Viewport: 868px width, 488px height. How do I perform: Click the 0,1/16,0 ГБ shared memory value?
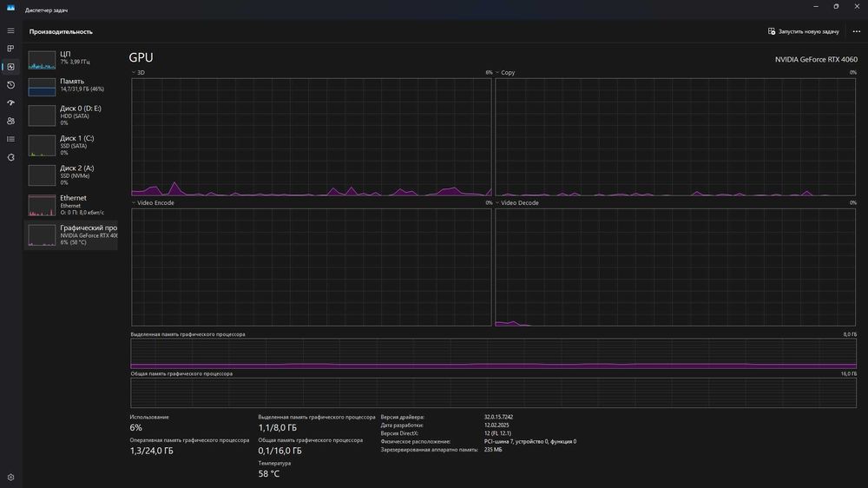(280, 451)
